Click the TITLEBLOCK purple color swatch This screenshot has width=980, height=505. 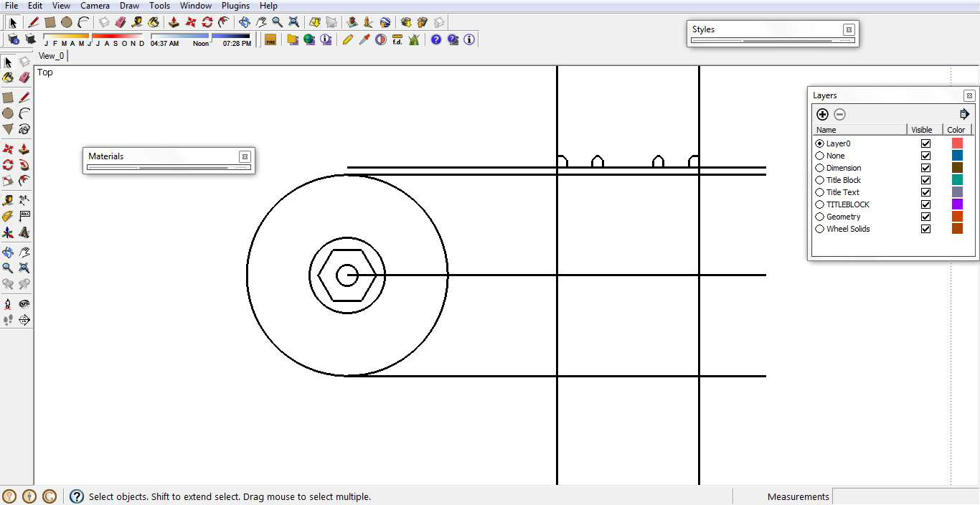point(957,204)
